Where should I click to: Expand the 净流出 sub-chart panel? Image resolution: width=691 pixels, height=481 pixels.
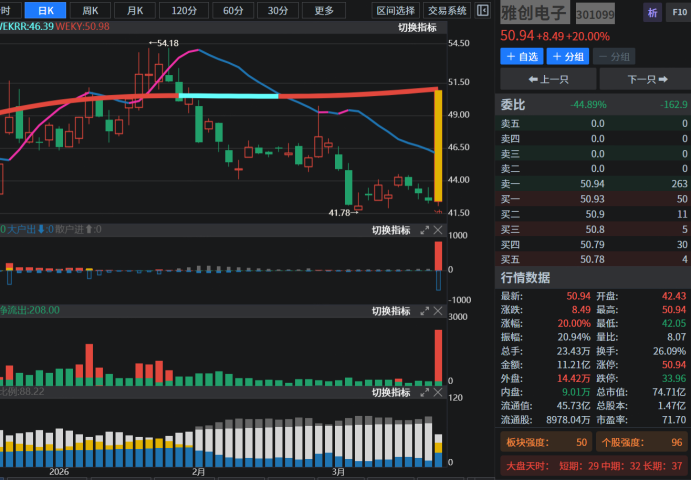click(x=424, y=311)
